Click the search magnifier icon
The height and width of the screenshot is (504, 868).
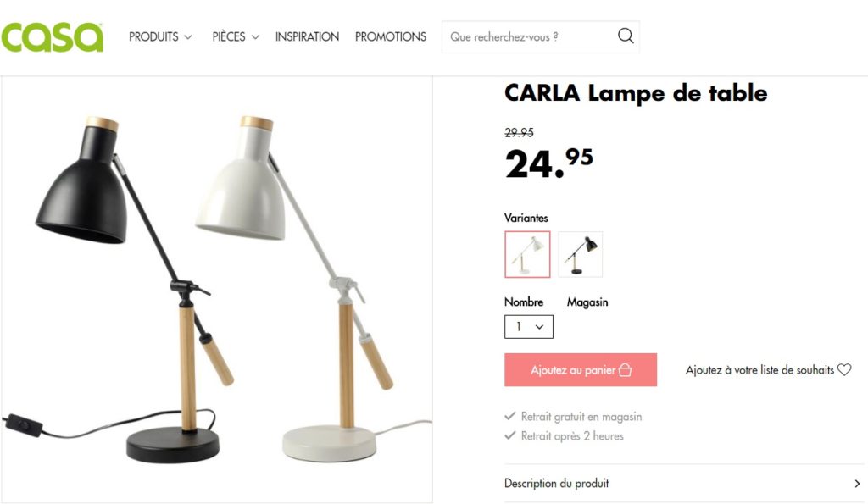click(626, 36)
